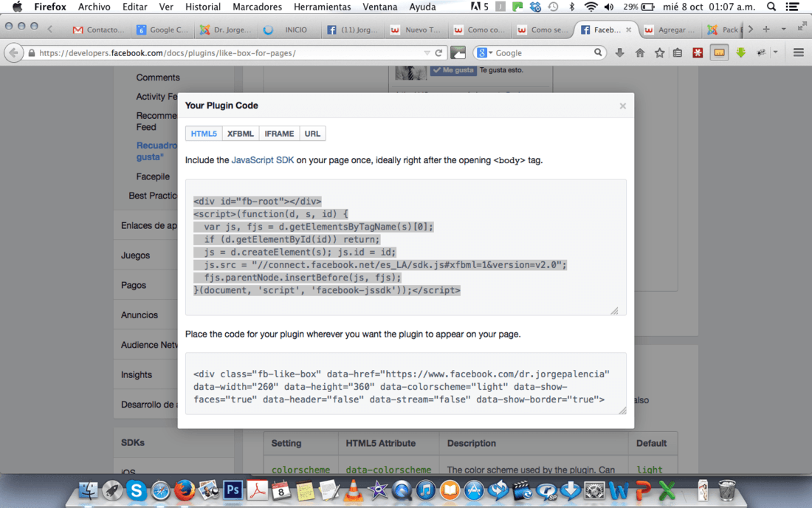Click the green download arrow extension icon

740,53
